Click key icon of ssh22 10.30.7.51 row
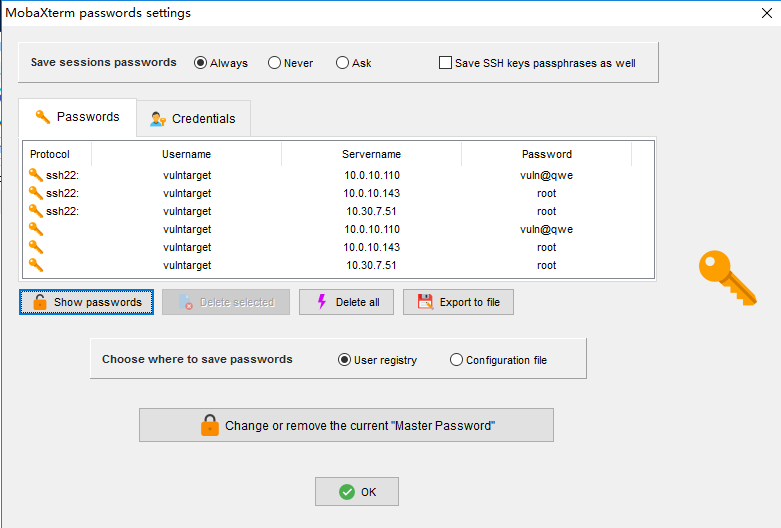Image resolution: width=781 pixels, height=528 pixels. tap(35, 211)
